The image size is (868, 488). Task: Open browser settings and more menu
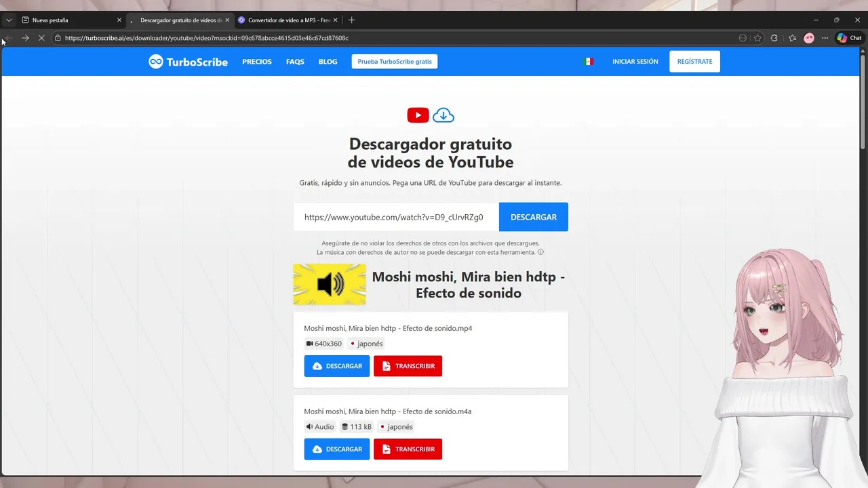coord(825,38)
